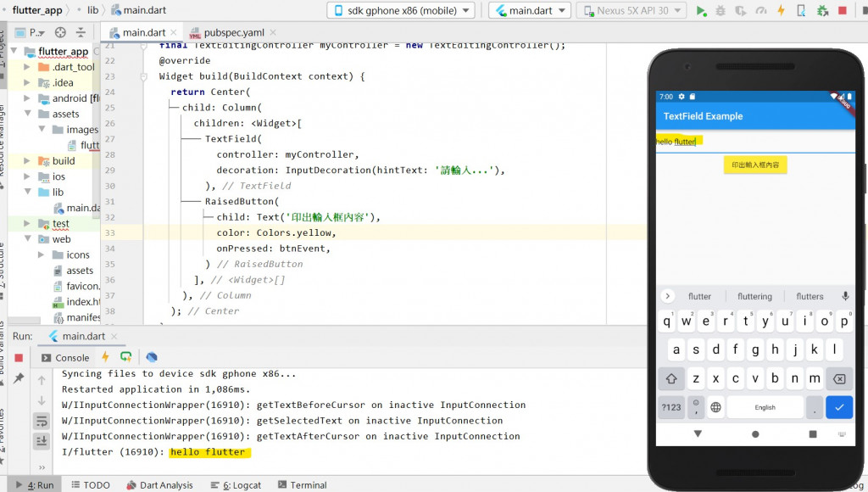
Task: Collapse the flutter_app root folder
Action: coord(14,51)
